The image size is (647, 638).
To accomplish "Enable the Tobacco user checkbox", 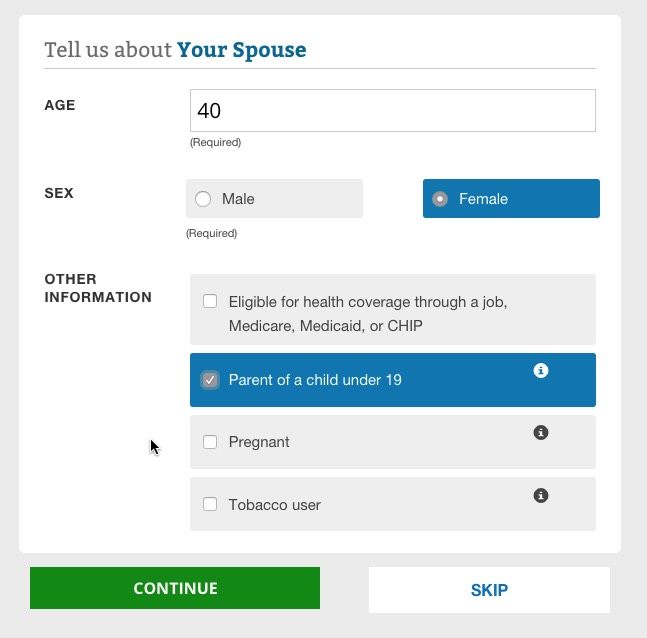I will click(210, 504).
